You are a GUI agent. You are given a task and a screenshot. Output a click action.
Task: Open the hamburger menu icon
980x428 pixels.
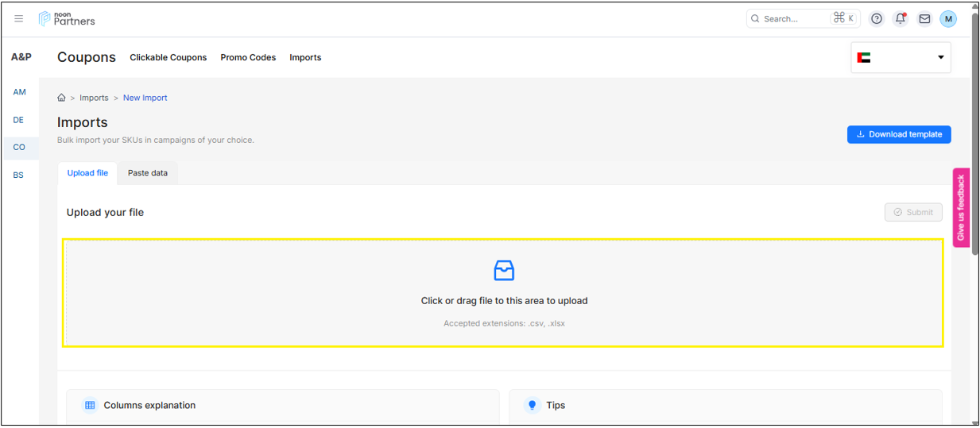[x=19, y=18]
